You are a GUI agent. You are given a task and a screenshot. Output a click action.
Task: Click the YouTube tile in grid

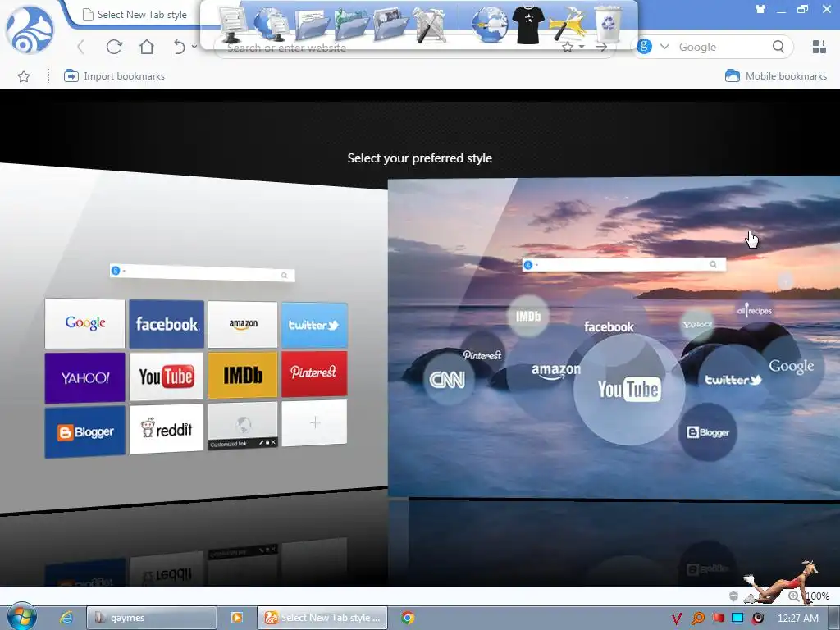pyautogui.click(x=167, y=376)
